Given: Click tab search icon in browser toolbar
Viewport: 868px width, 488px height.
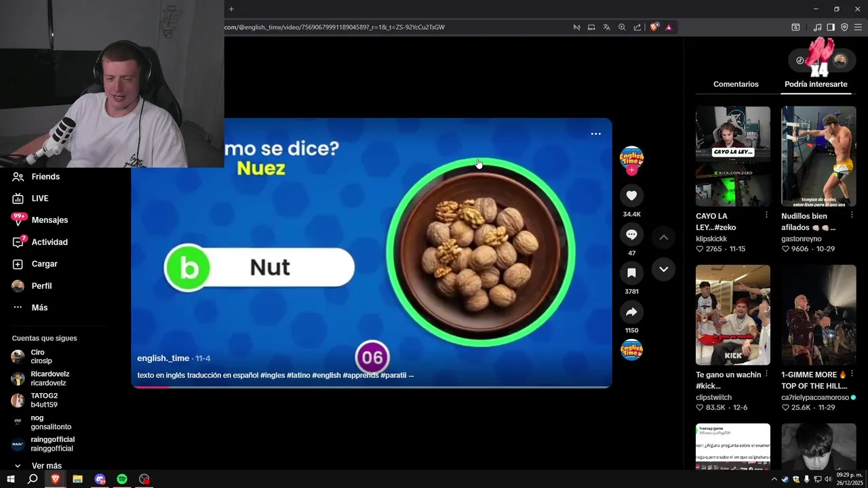Looking at the screenshot, I should pyautogui.click(x=795, y=27).
